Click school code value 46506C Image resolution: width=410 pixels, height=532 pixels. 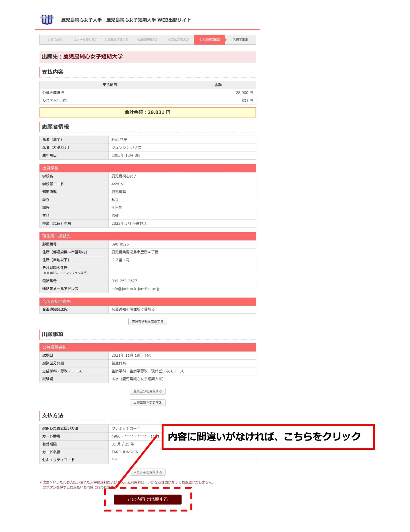click(118, 184)
